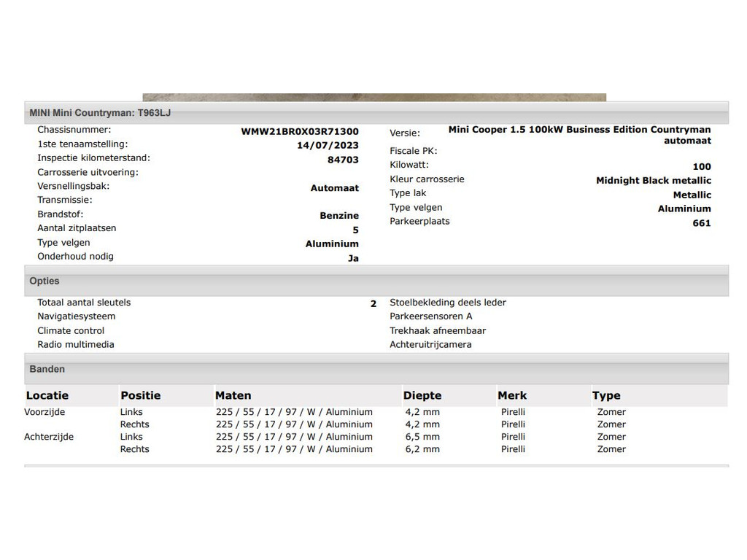This screenshot has width=747, height=560.
Task: Select chassis number WMW21BR0X03R71300
Action: pos(300,131)
